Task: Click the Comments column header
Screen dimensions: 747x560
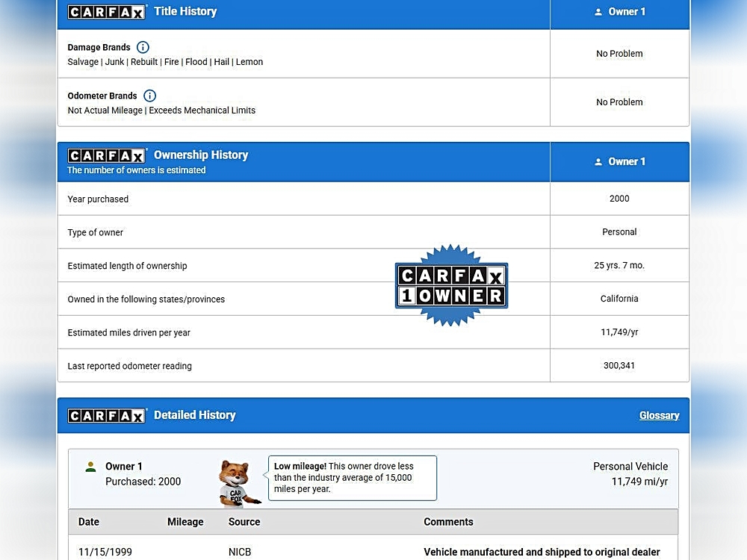Action: tap(448, 522)
